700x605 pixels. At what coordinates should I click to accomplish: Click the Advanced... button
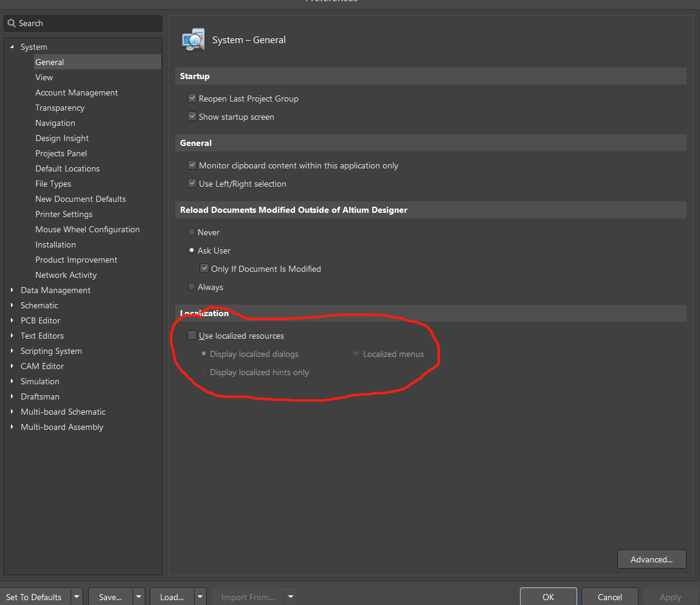(x=651, y=559)
